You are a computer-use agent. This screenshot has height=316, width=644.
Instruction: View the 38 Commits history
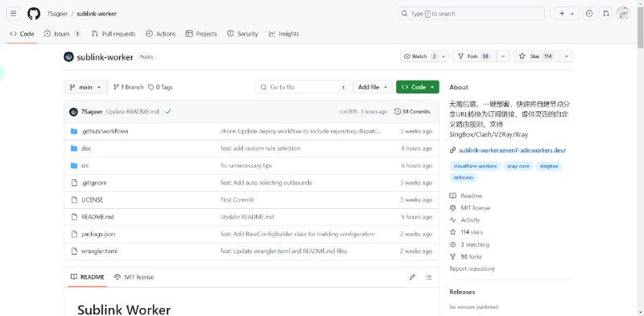click(x=412, y=111)
